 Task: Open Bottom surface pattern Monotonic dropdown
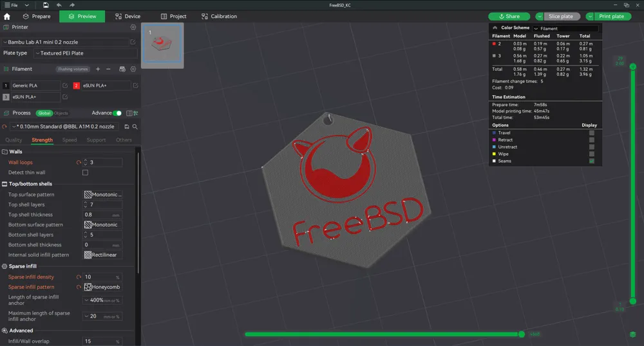pyautogui.click(x=102, y=224)
